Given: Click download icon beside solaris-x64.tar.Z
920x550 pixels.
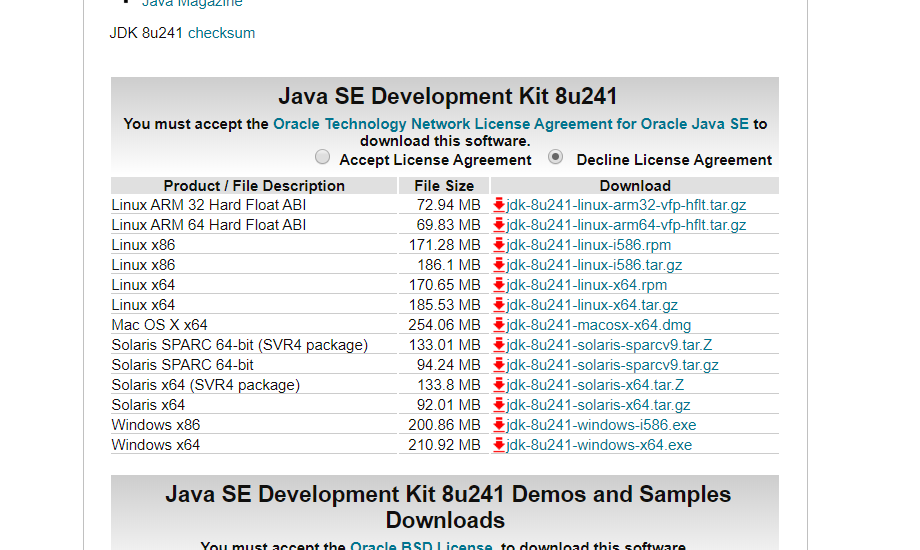Looking at the screenshot, I should (499, 384).
